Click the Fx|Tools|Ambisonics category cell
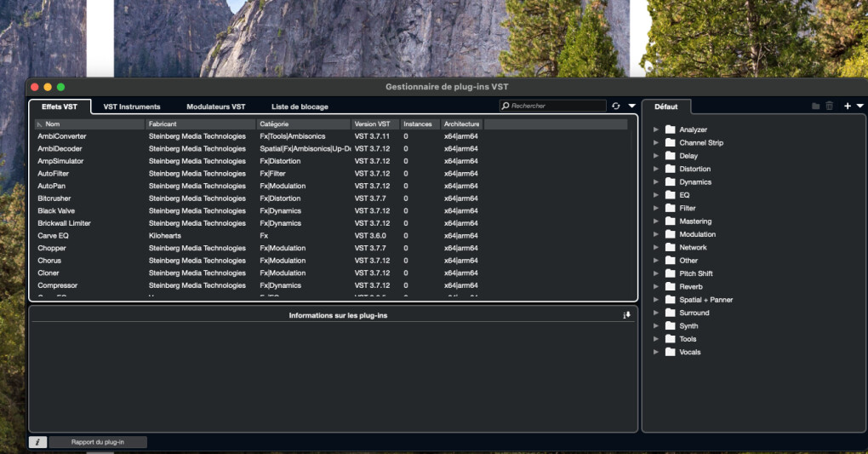Image resolution: width=868 pixels, height=454 pixels. pos(292,136)
